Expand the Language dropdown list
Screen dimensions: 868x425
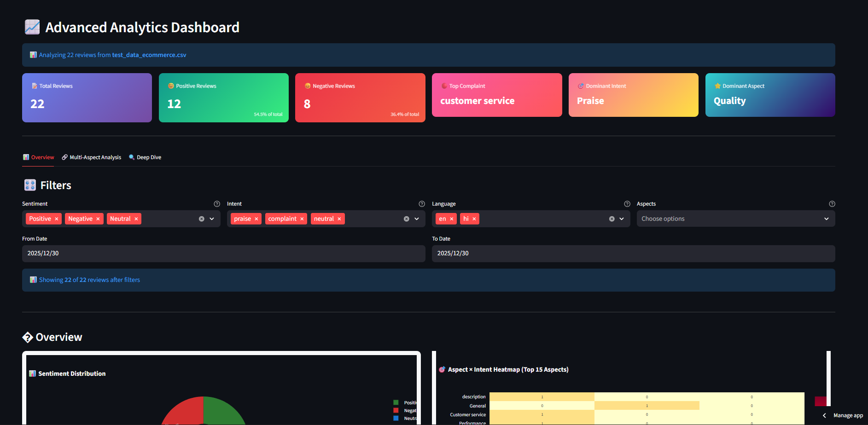(622, 219)
